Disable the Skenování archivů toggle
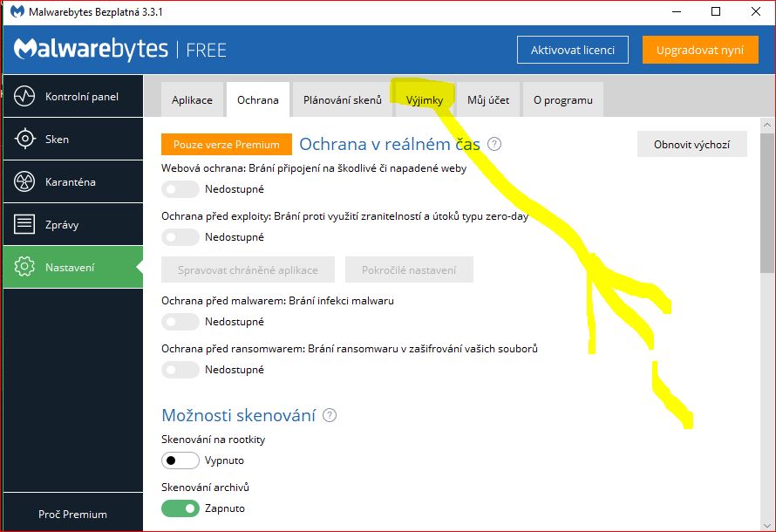The image size is (776, 532). (180, 508)
